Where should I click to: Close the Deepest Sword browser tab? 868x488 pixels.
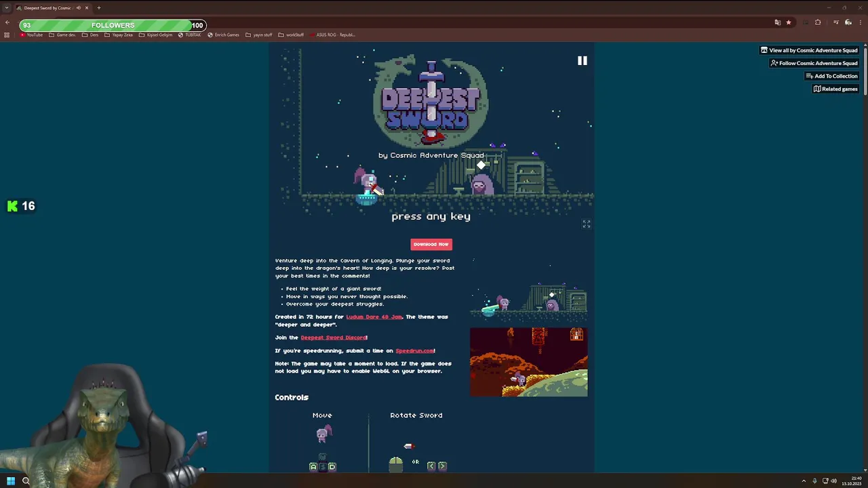tap(86, 8)
